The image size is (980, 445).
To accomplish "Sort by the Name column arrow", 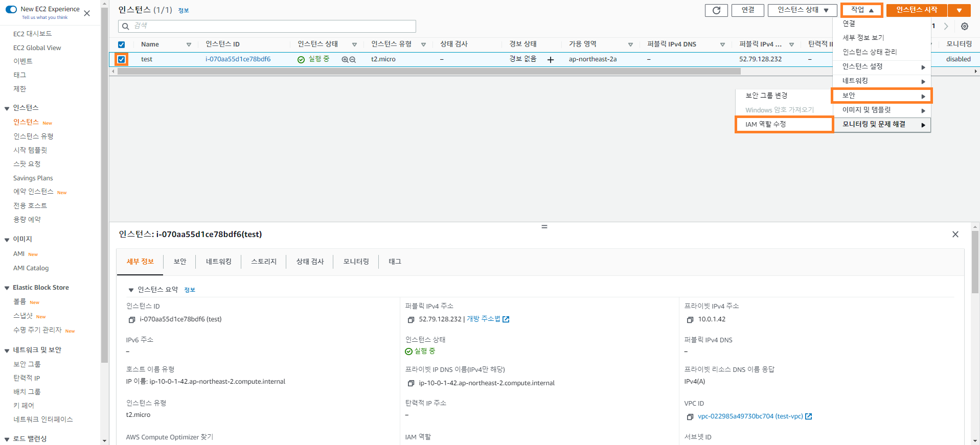I will tap(189, 45).
